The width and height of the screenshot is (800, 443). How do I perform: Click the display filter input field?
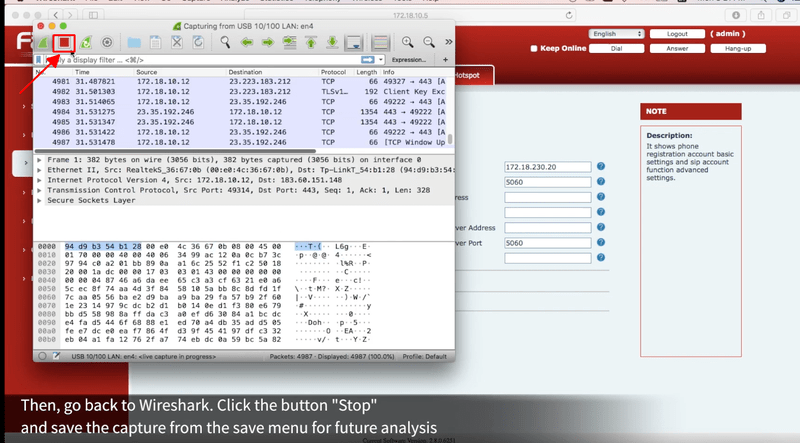(x=200, y=61)
